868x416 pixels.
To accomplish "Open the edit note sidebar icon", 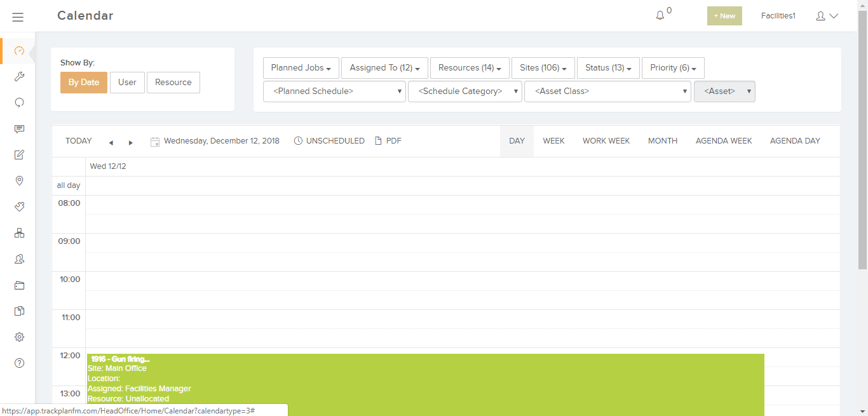I will tap(19, 155).
